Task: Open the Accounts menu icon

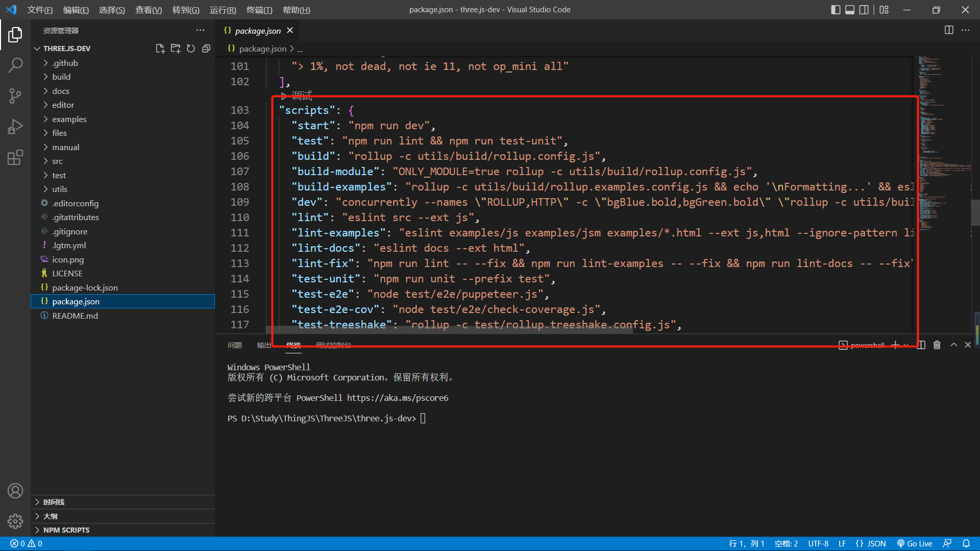Action: tap(15, 491)
